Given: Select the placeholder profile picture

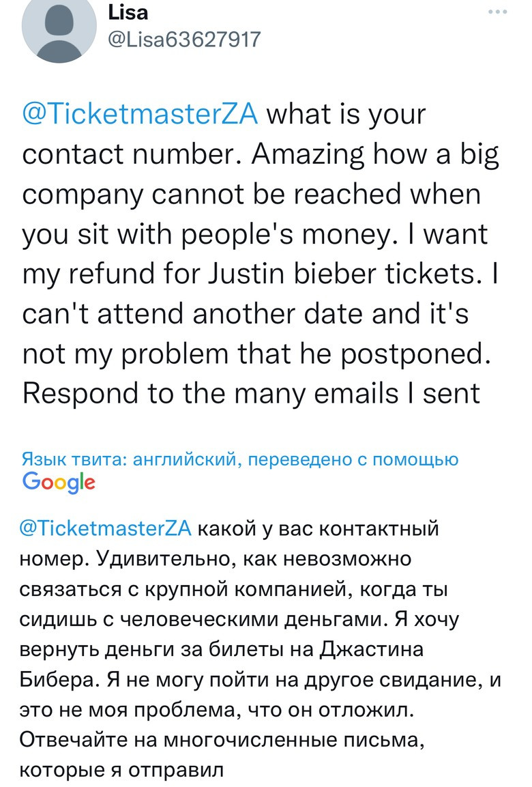Looking at the screenshot, I should coord(59,30).
